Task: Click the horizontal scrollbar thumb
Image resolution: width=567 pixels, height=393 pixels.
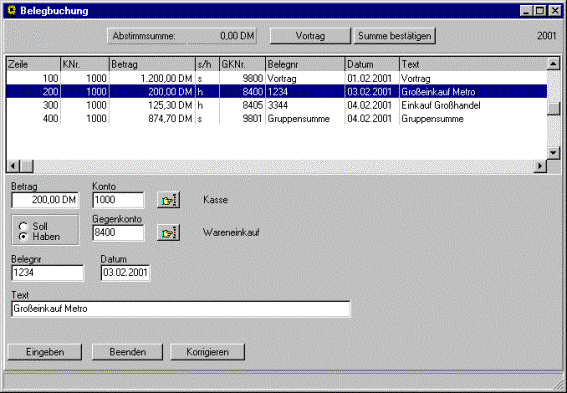Action: tap(26, 166)
